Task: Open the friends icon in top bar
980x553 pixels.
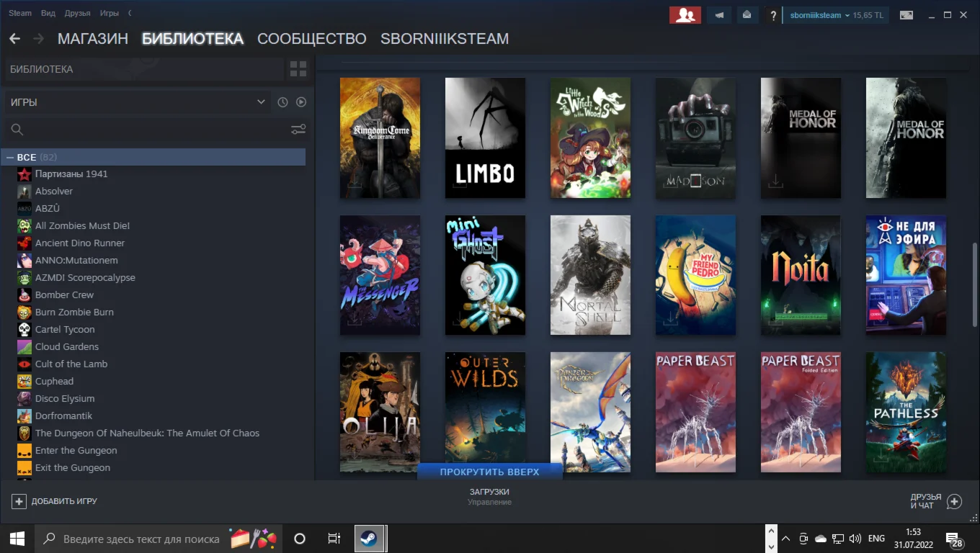Action: (x=685, y=15)
